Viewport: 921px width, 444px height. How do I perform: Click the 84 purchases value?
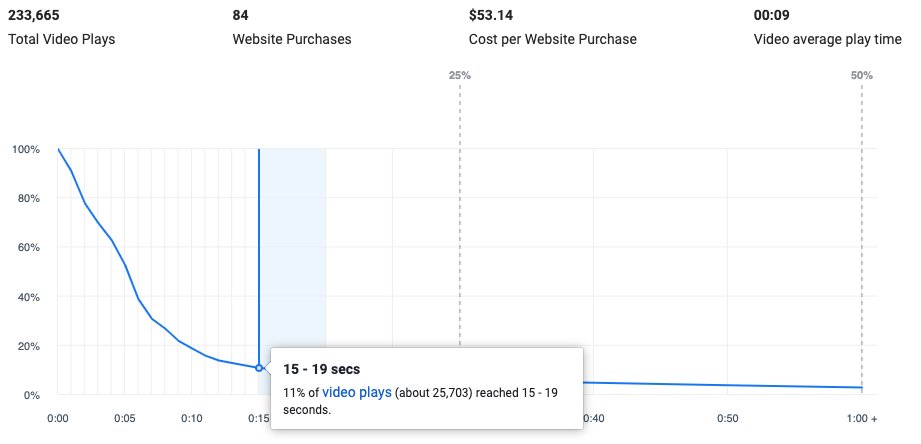click(x=241, y=15)
